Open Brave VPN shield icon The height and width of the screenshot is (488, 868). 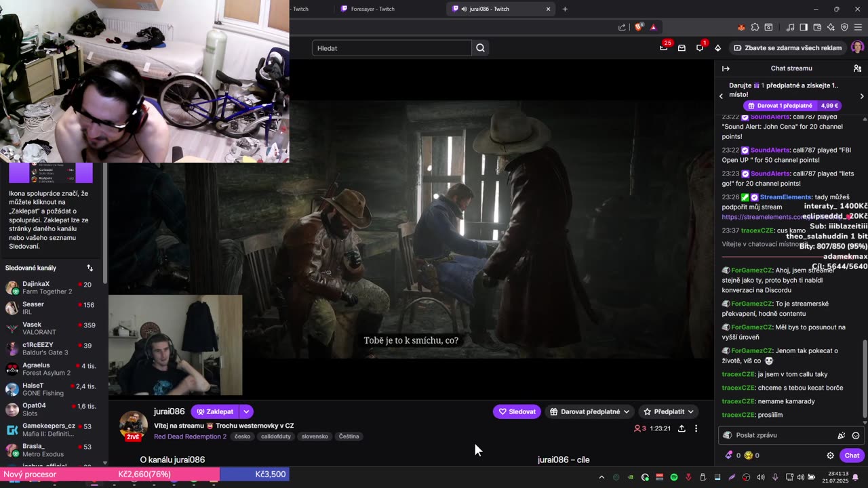(844, 27)
